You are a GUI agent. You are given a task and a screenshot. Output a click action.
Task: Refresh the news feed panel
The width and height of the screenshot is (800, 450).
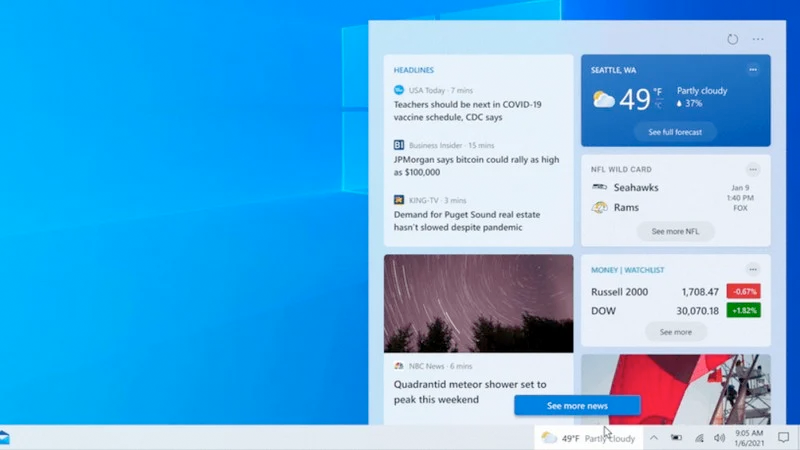732,39
